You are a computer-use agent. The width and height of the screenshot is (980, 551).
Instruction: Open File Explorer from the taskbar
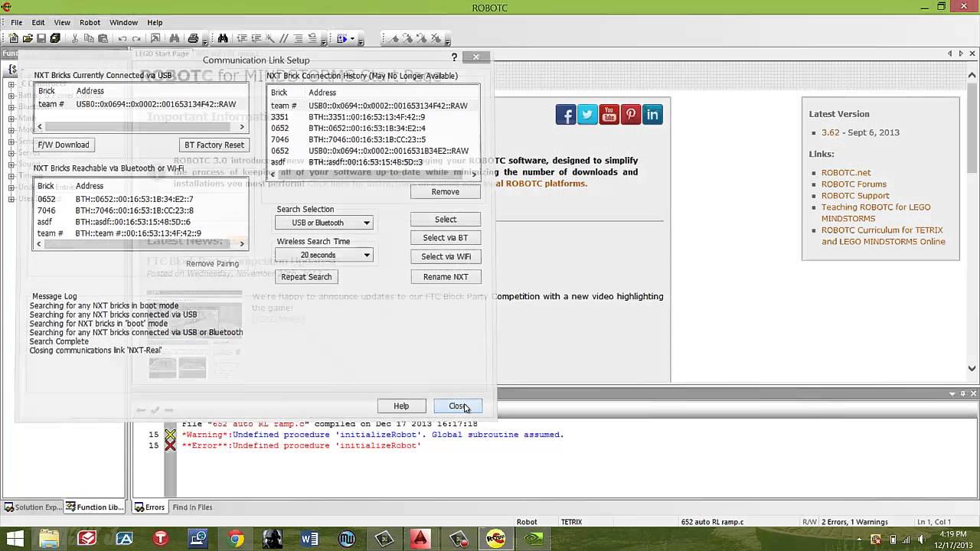pos(49,539)
